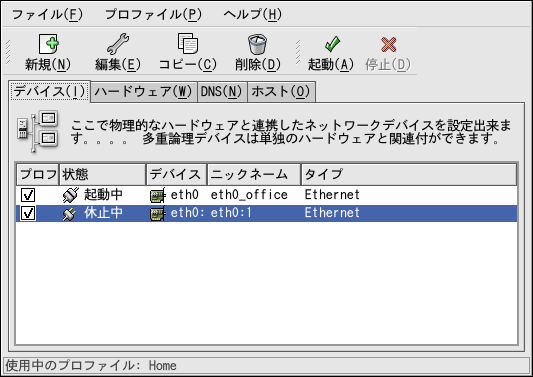533x377 pixels.
Task: Open the プロファイル(P) menu
Action: [x=153, y=14]
